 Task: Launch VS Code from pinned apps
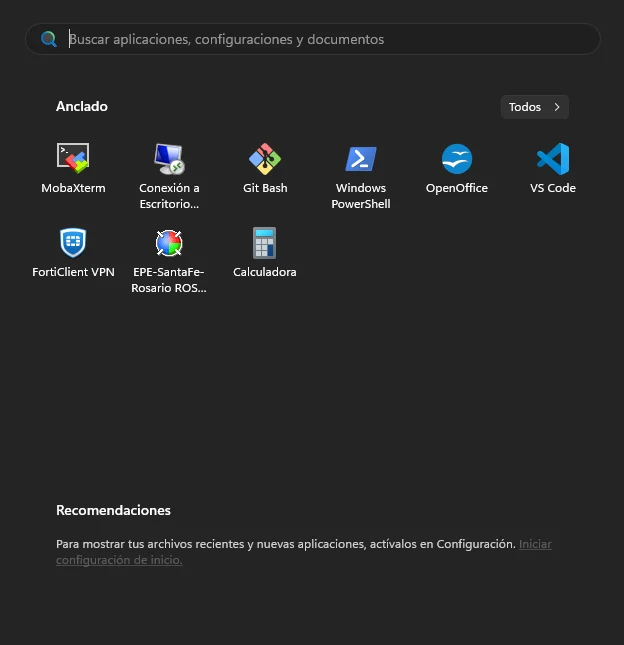click(553, 159)
